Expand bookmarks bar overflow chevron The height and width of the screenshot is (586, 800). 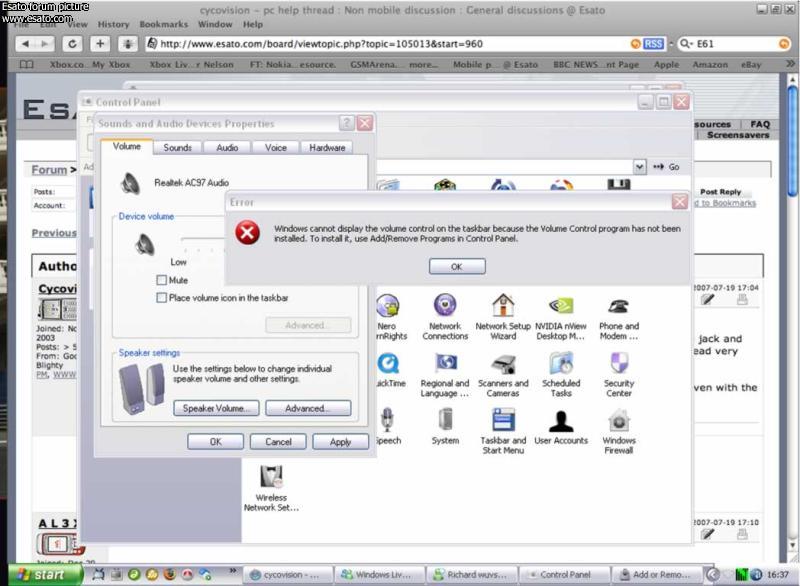[x=790, y=64]
